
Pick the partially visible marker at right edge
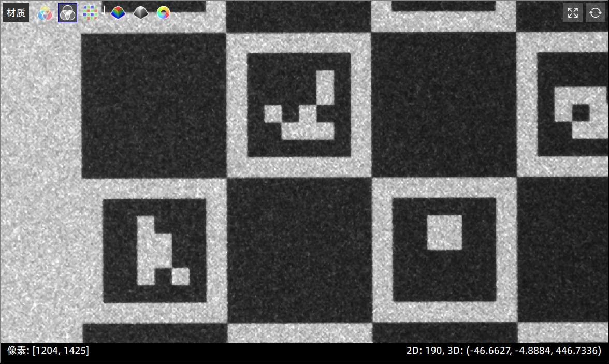click(x=573, y=105)
